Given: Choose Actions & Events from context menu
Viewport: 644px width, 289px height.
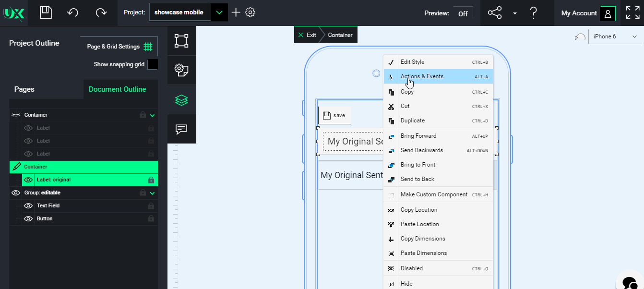Looking at the screenshot, I should point(422,76).
